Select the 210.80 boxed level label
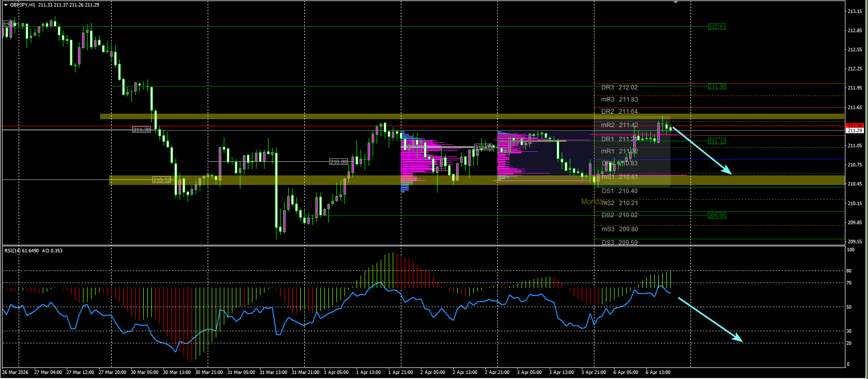This screenshot has width=868, height=379. coord(338,162)
